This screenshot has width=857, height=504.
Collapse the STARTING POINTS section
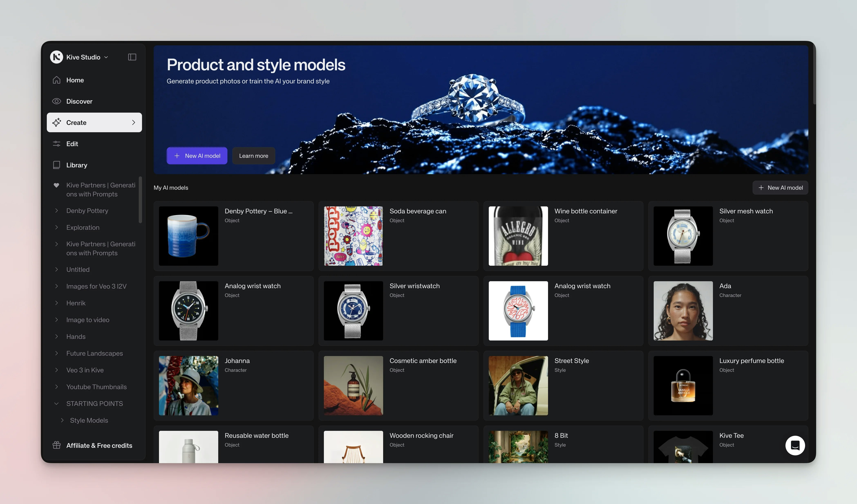(x=56, y=404)
